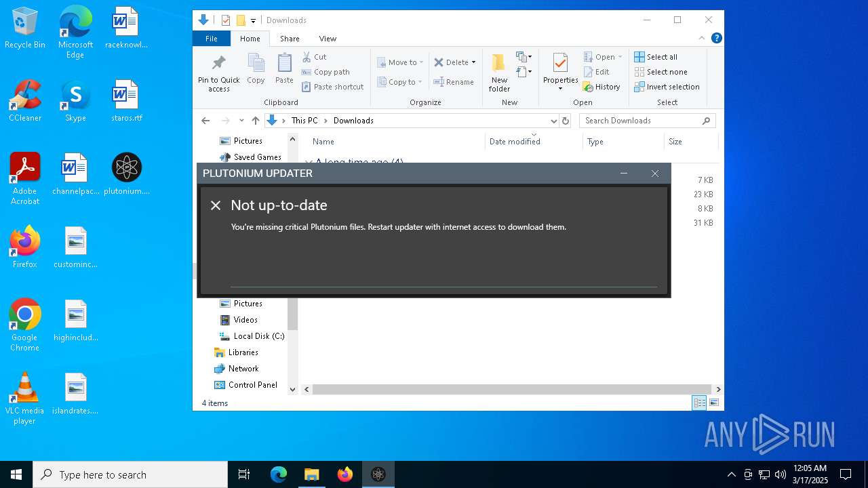The image size is (868, 488).
Task: Expand address bar history dropdown
Action: (x=553, y=121)
